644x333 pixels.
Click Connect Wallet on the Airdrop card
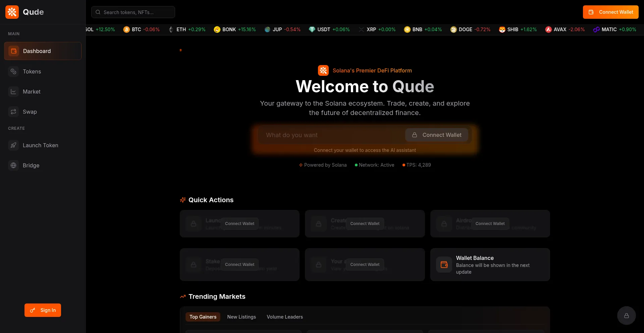(x=490, y=224)
